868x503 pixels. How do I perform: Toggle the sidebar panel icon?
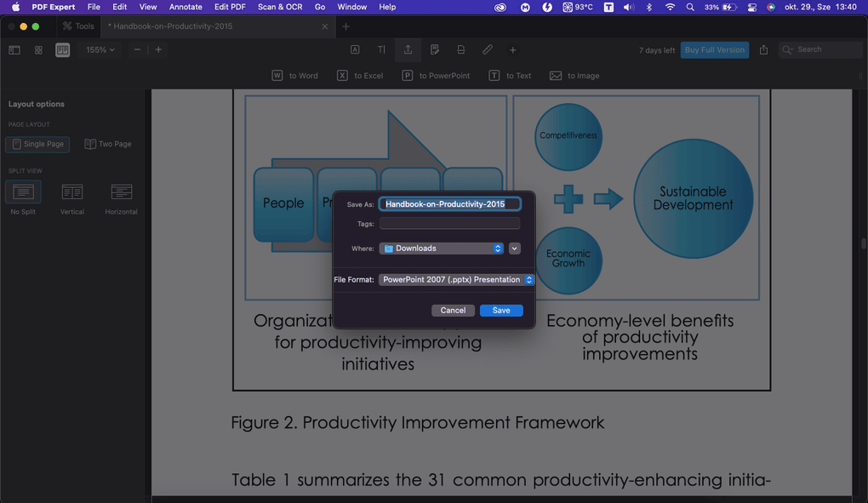14,50
